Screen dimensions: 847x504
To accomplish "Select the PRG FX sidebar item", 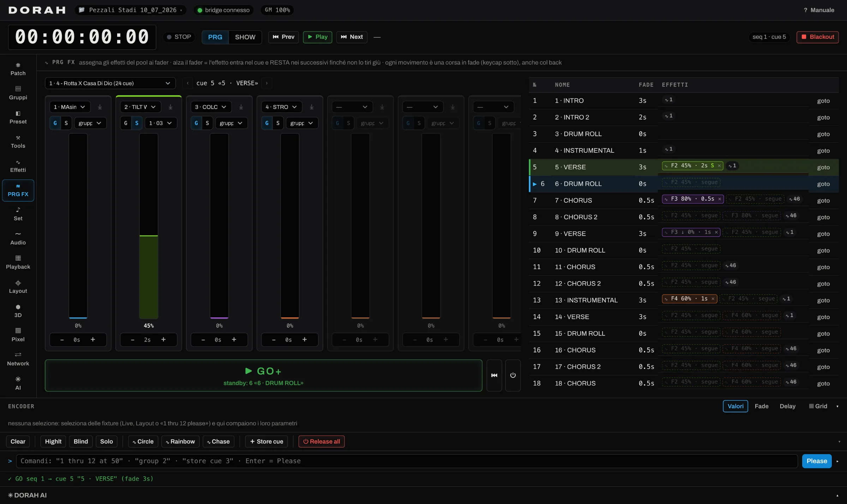I will pos(18,190).
